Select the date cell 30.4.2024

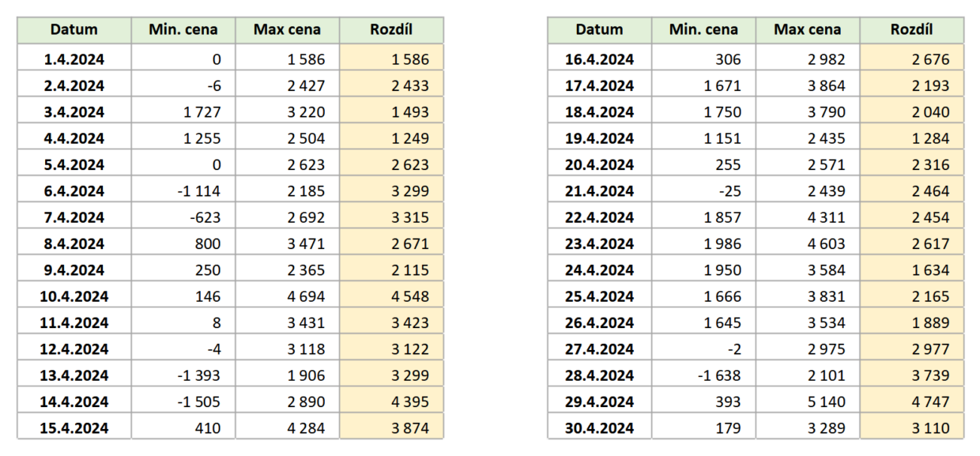click(599, 428)
